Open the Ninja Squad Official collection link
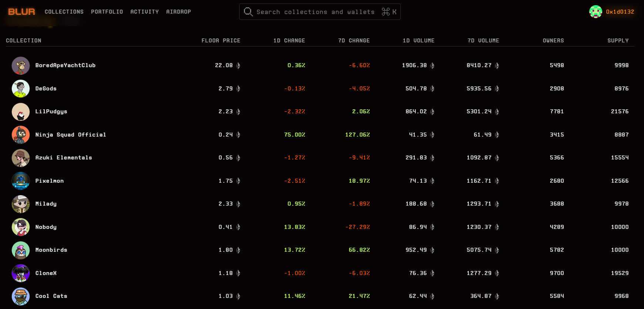Screen dimensions: 644x309 [x=71, y=135]
